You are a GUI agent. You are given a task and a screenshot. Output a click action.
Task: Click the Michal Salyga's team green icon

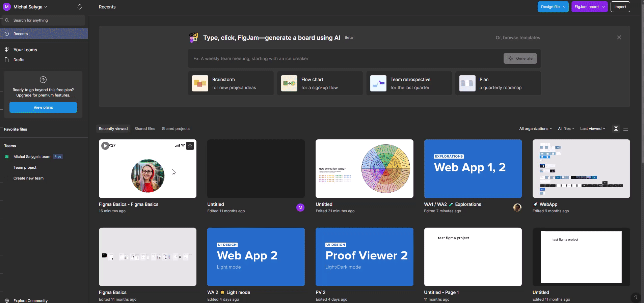pos(7,157)
